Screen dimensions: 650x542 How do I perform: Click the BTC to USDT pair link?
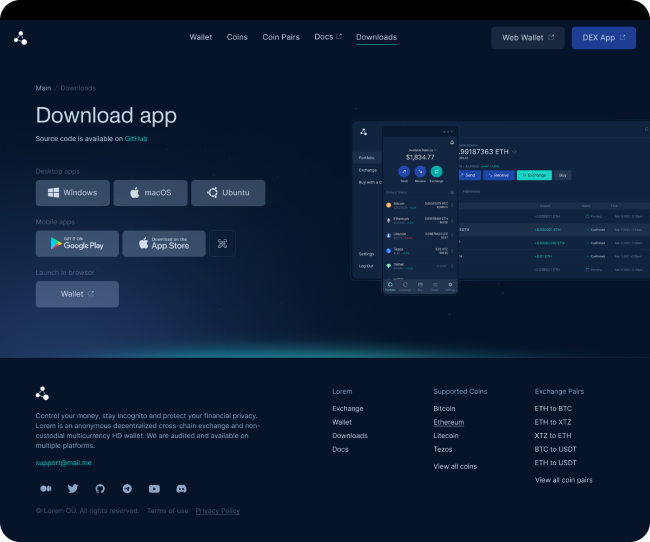point(555,449)
